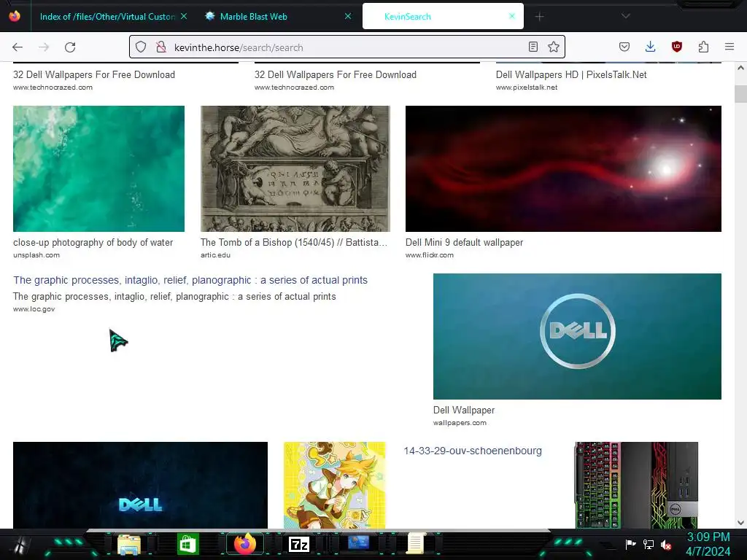Open the clock showing 3:09 PM
Screen dimensions: 747x560
coord(708,544)
